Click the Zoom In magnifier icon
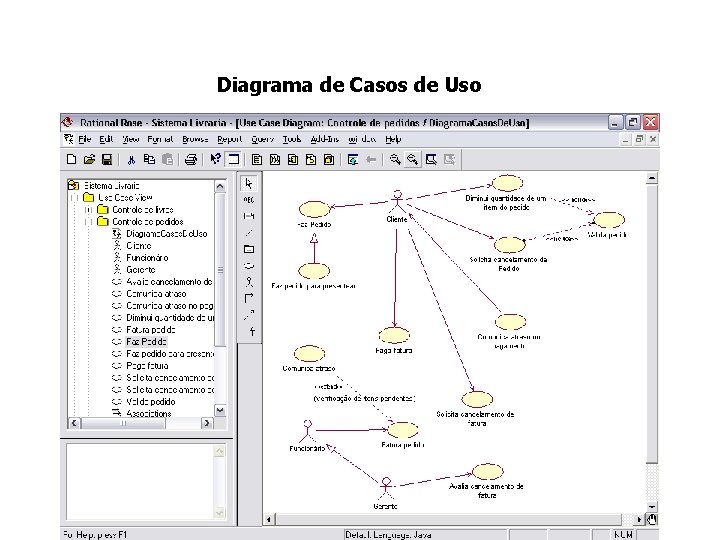The image size is (720, 540). (395, 159)
